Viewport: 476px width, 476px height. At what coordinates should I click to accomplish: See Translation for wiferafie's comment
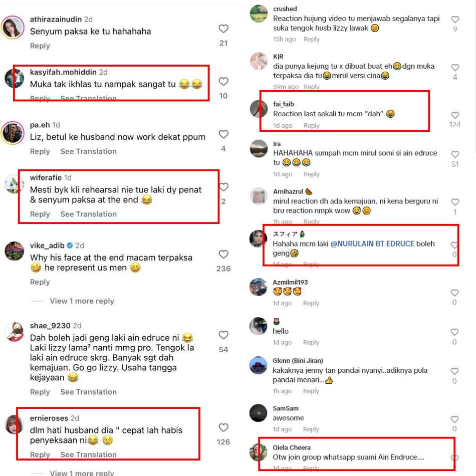point(88,214)
